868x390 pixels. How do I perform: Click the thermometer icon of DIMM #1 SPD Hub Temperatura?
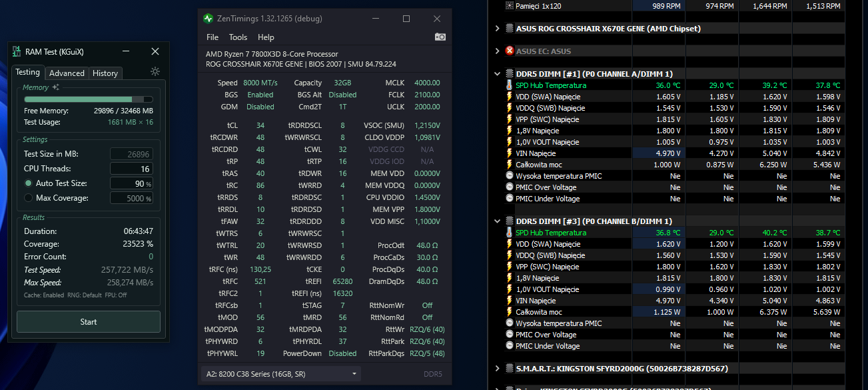(x=510, y=85)
